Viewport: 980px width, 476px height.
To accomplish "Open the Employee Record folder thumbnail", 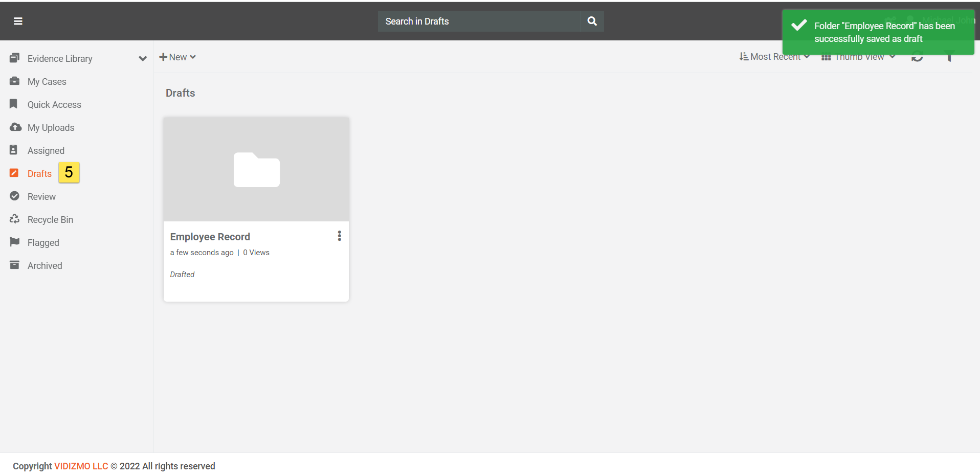I will [x=256, y=169].
